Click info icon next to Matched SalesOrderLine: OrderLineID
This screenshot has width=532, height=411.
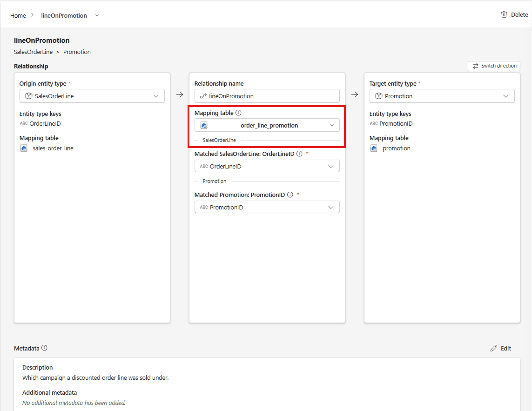299,154
